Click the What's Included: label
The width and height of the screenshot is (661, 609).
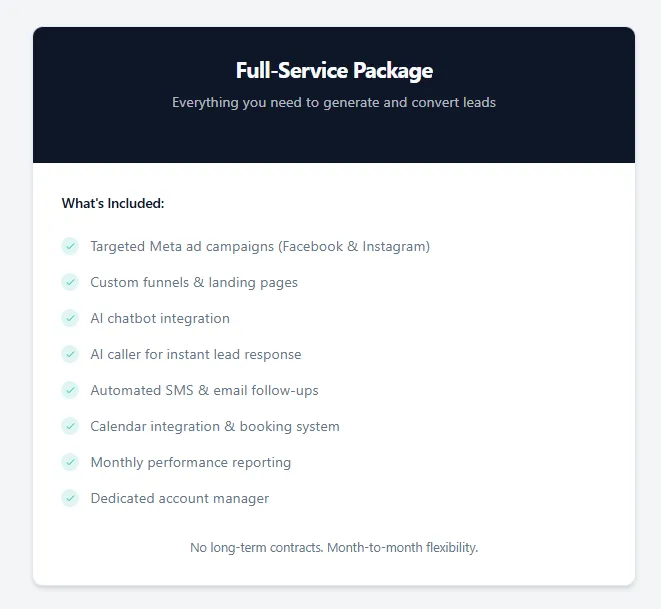pyautogui.click(x=113, y=203)
